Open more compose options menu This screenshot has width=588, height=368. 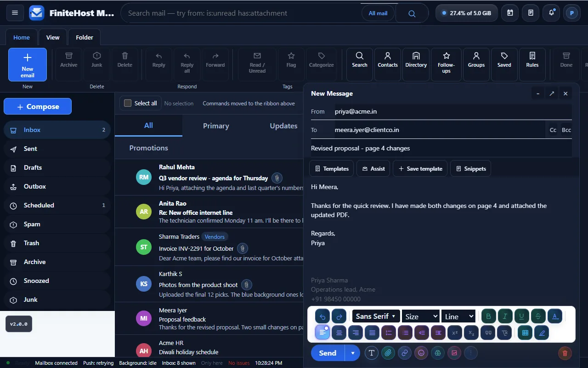(x=471, y=353)
